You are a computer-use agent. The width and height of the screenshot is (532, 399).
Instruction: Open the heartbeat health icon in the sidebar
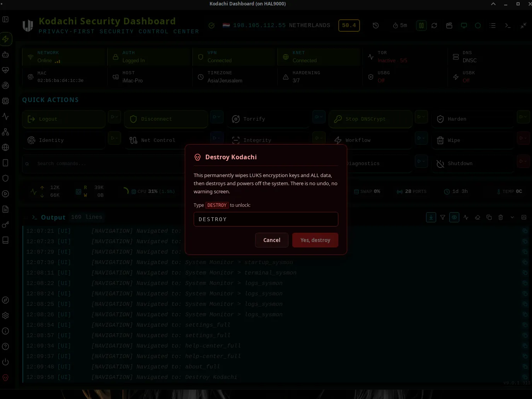(5, 70)
